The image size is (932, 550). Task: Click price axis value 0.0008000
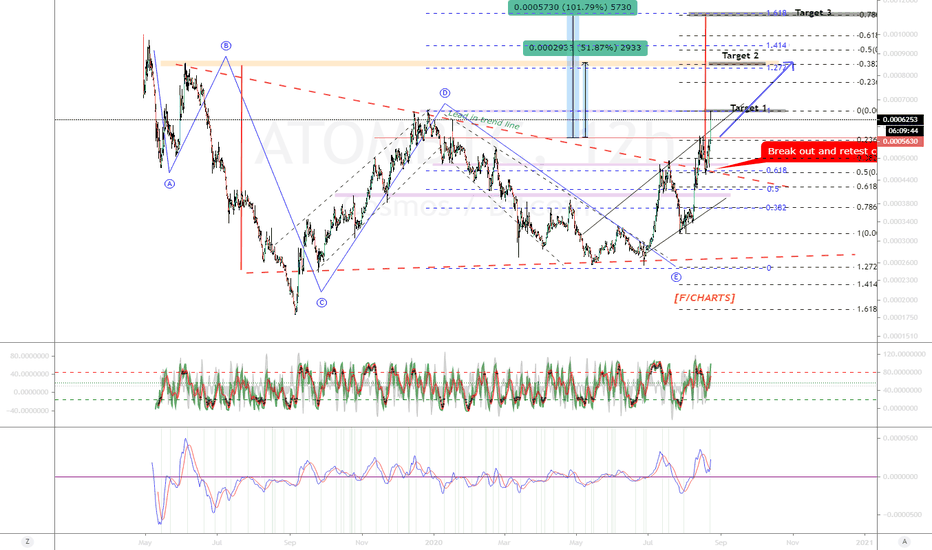tap(900, 76)
